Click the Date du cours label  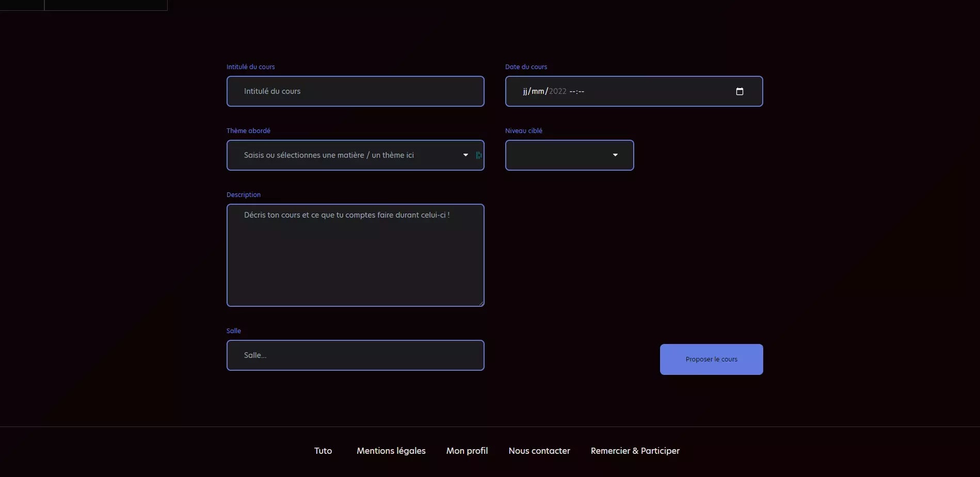pos(526,67)
